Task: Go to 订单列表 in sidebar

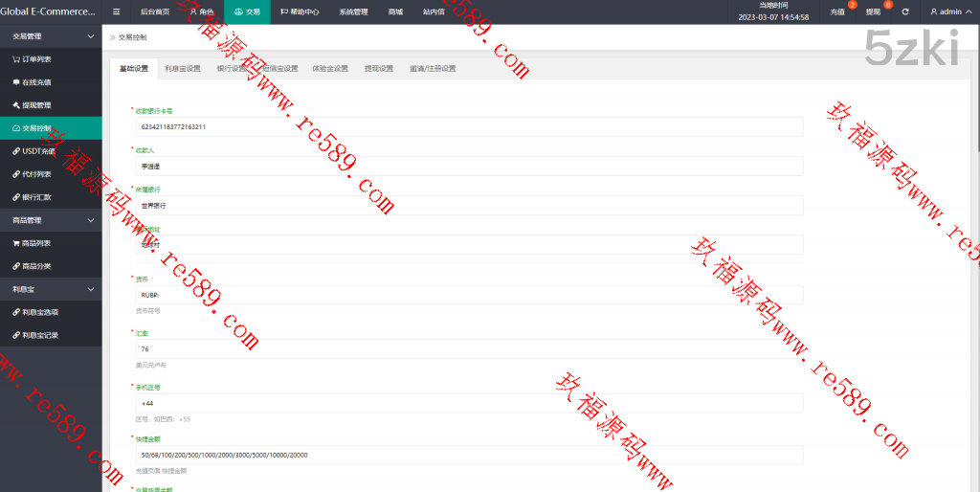Action: point(51,59)
